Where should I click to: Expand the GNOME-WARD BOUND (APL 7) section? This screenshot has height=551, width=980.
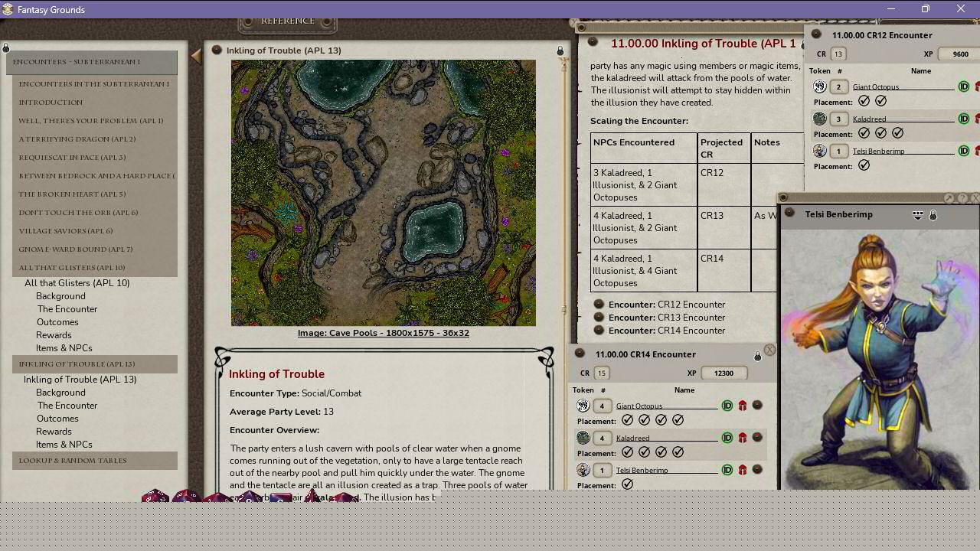point(95,249)
